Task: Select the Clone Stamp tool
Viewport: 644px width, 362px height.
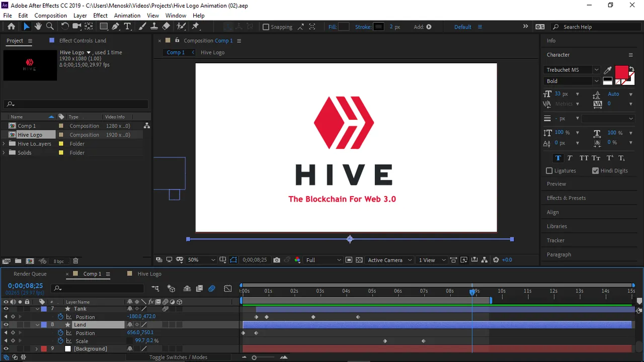Action: point(154,27)
